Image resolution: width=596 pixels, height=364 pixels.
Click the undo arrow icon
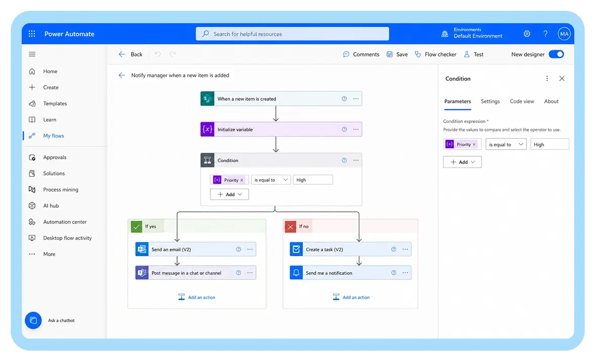158,54
